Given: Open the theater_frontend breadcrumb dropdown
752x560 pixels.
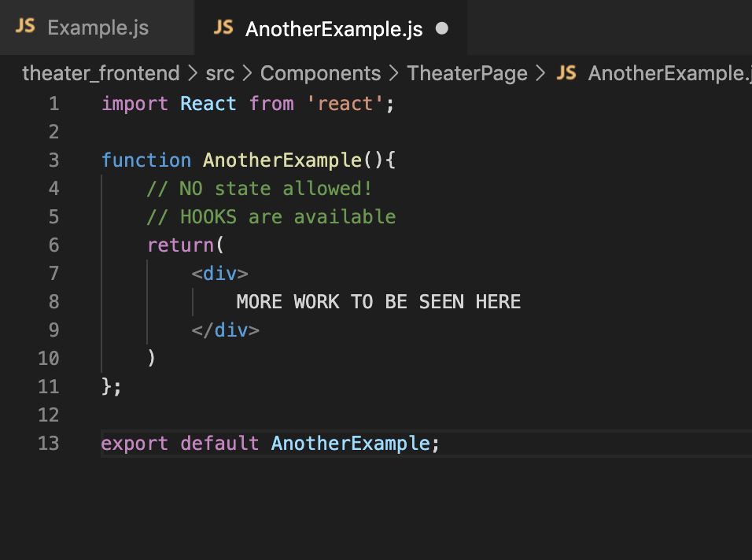Looking at the screenshot, I should pos(101,73).
